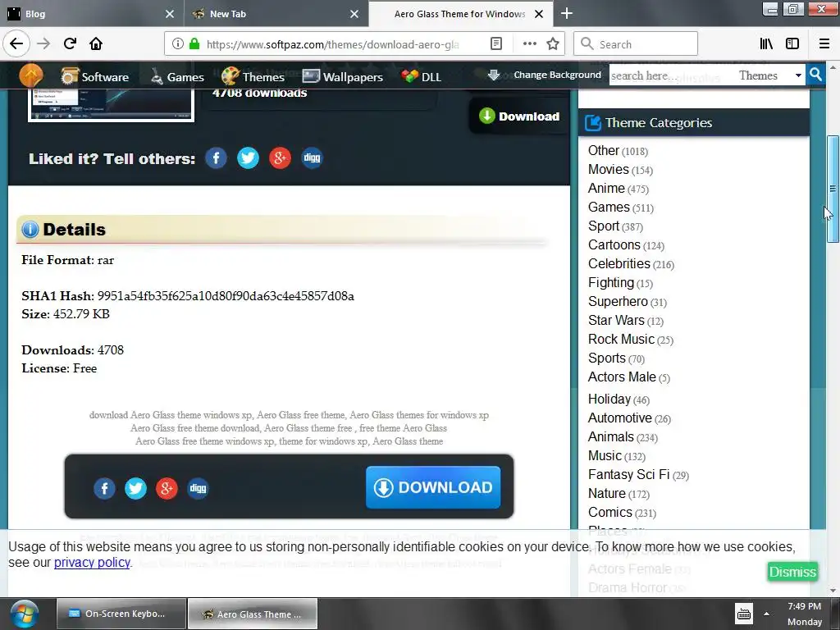Show site information via the info icon
The image size is (840, 630).
tap(178, 44)
